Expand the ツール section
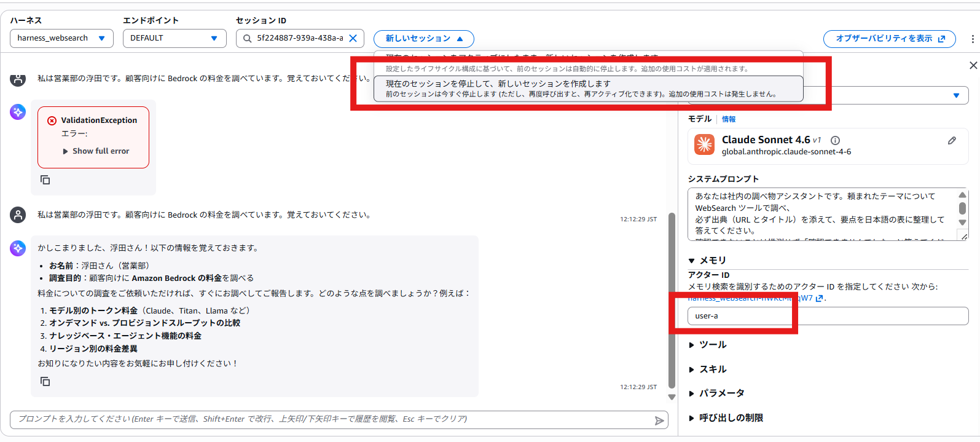980x442 pixels. 708,345
